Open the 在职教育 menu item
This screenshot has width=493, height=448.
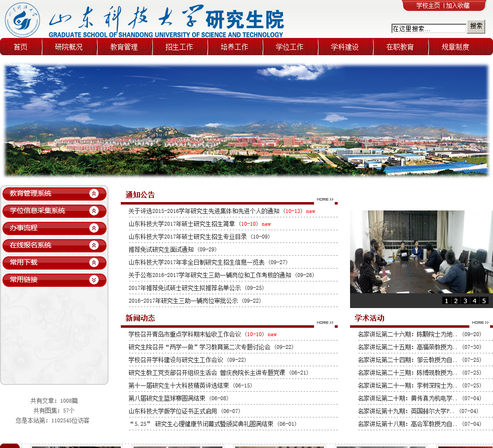point(400,47)
